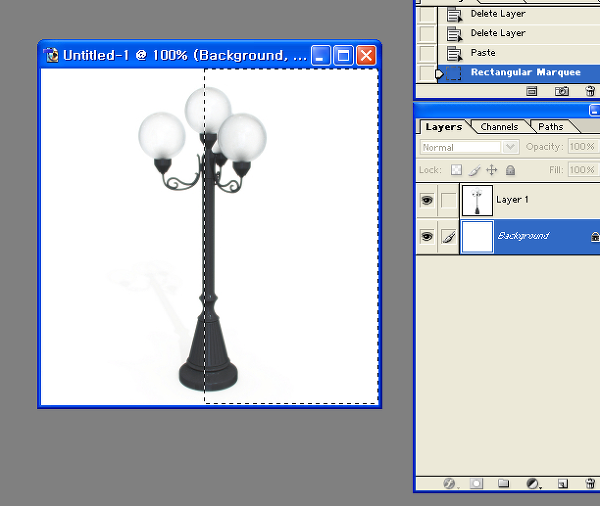Switch to the Channels tab
600x506 pixels.
point(499,127)
